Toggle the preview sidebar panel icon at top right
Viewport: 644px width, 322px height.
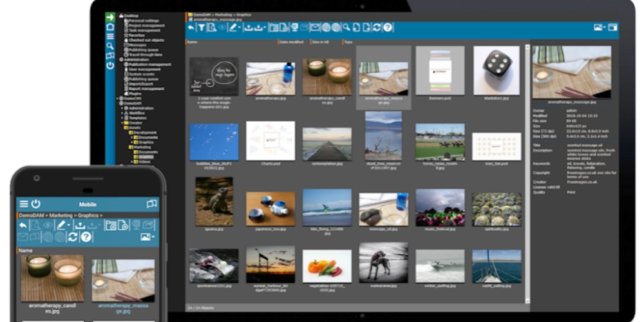612,28
